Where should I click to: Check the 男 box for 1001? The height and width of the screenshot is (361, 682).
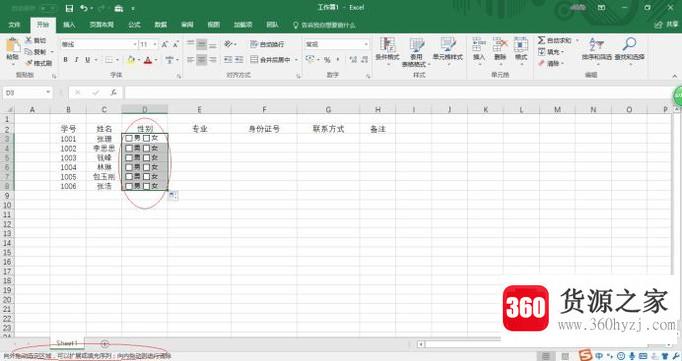129,138
